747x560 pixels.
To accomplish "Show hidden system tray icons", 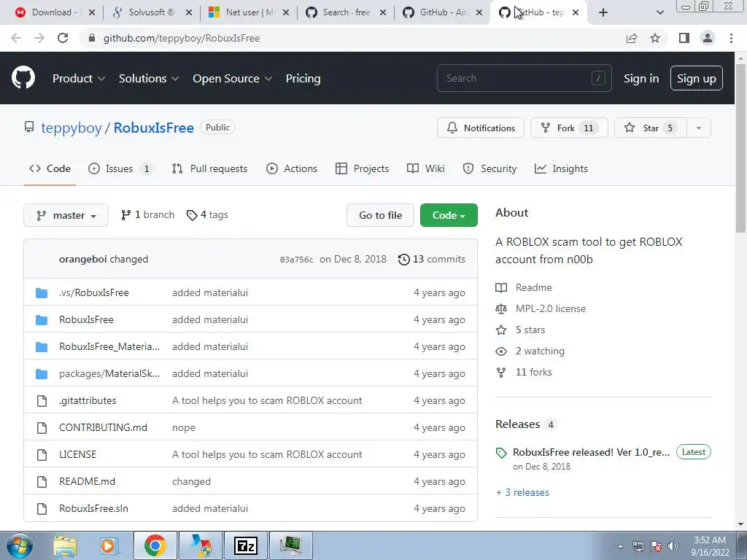I will [620, 546].
